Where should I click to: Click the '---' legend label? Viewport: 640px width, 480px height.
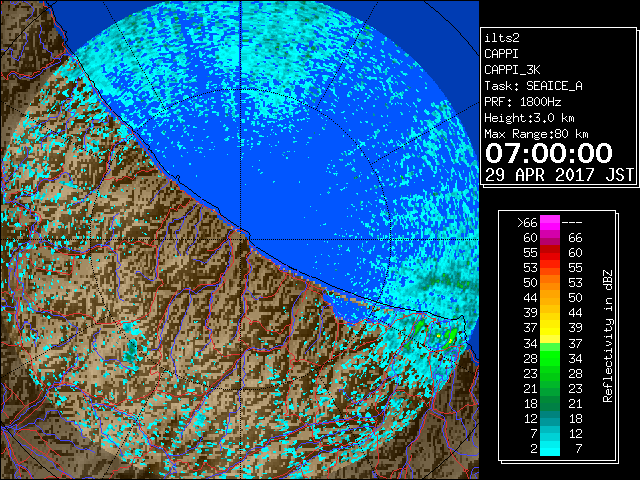[572, 223]
